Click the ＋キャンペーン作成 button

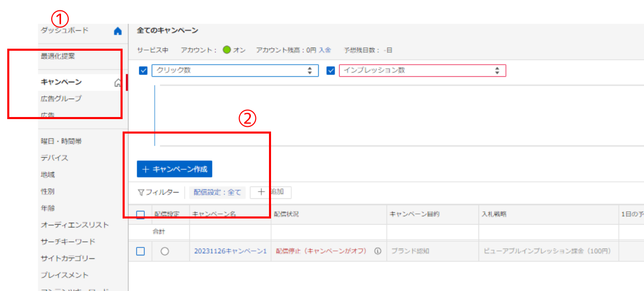pyautogui.click(x=174, y=169)
